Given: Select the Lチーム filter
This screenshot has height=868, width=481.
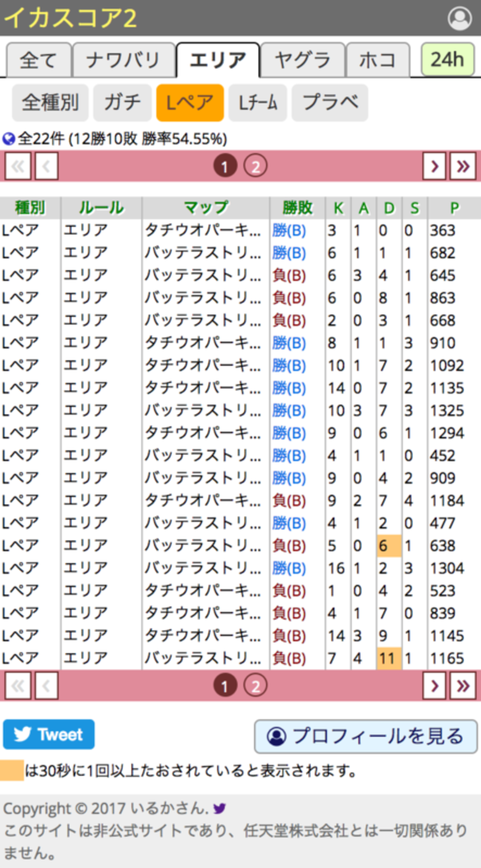Looking at the screenshot, I should pyautogui.click(x=258, y=102).
